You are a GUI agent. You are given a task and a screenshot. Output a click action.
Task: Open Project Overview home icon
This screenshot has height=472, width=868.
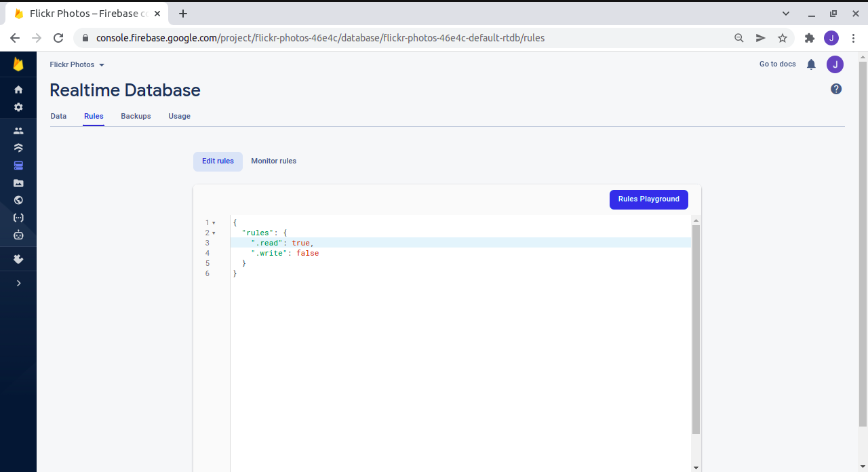pos(18,90)
